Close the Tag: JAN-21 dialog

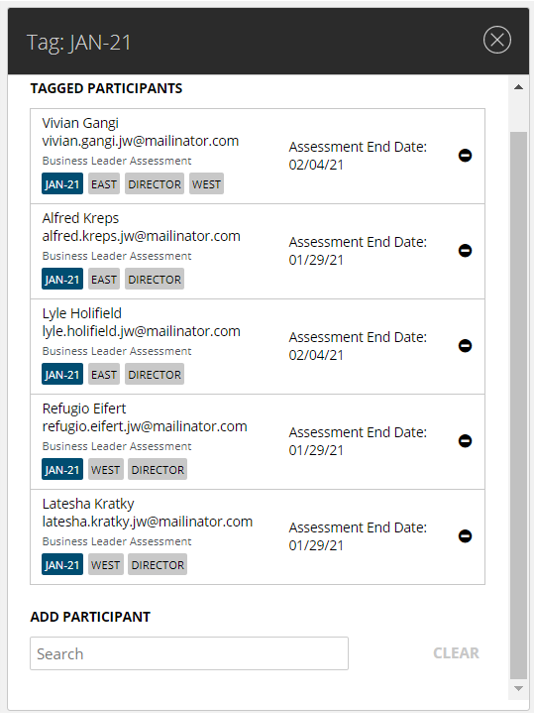497,40
